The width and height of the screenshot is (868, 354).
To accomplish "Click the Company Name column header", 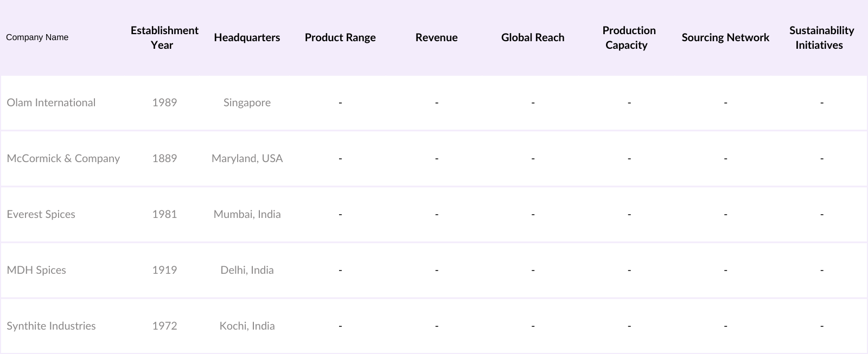I will tap(37, 37).
